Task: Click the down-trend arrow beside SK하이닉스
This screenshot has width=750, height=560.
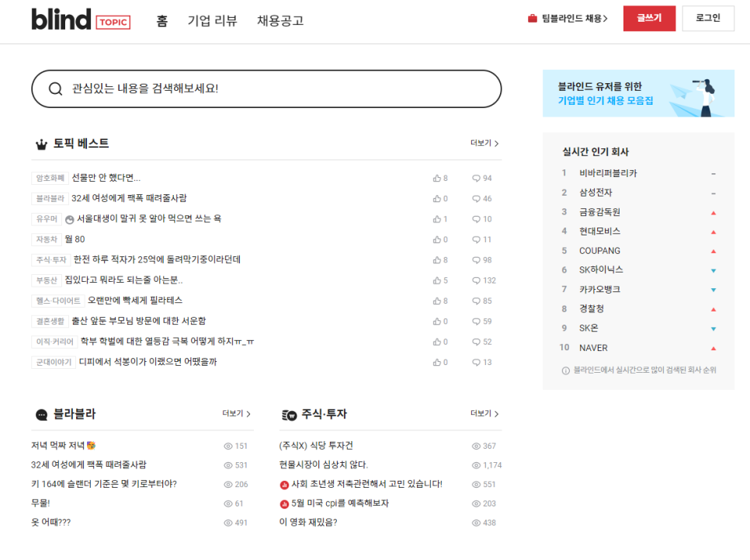Action: point(714,271)
